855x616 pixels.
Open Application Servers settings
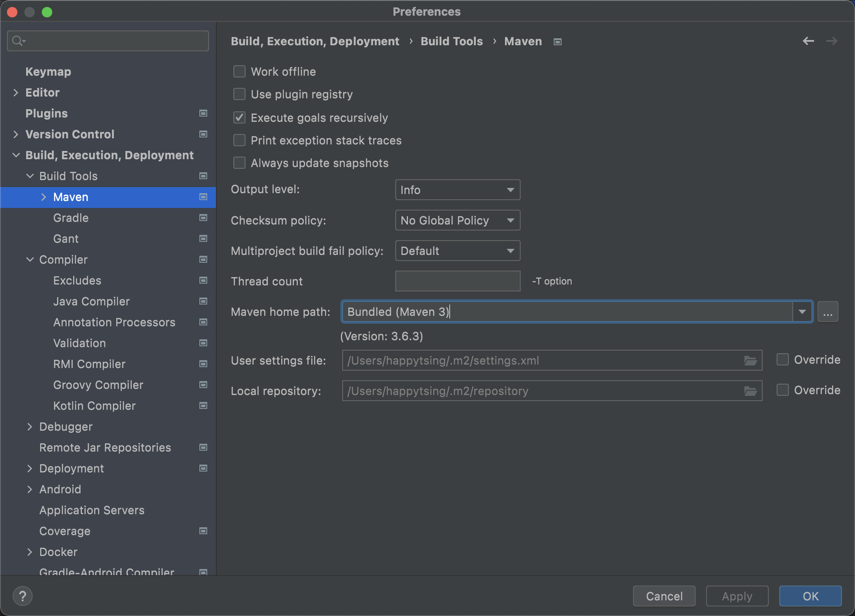coord(92,510)
